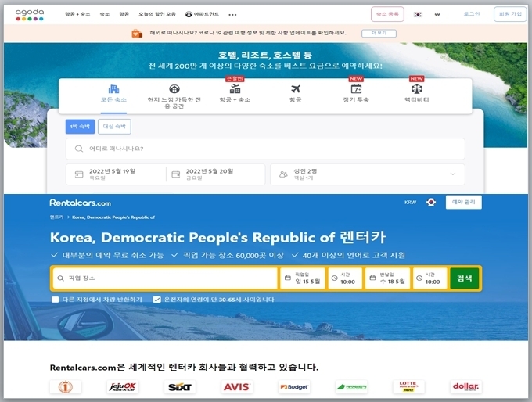
Task: Click the Rentalcars Korean flag language icon
Action: [431, 203]
